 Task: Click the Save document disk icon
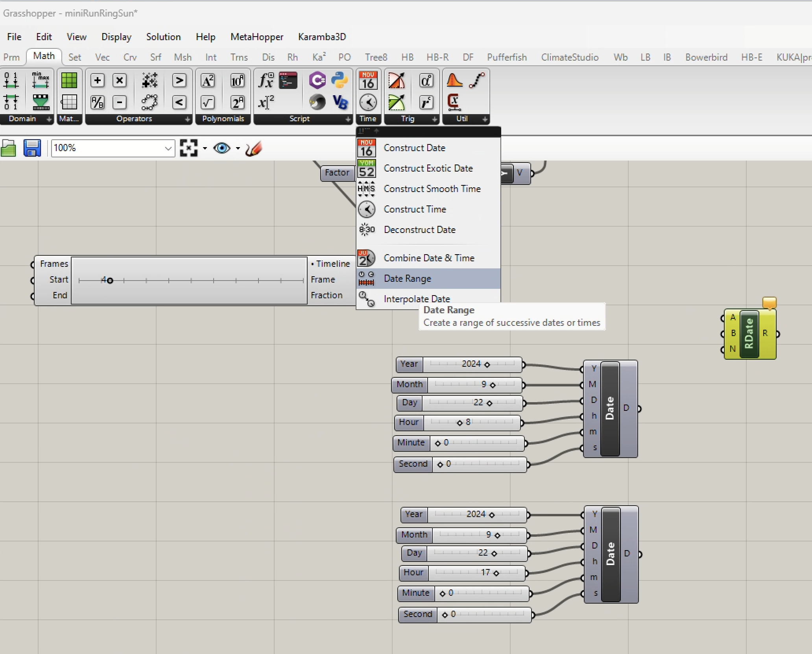(x=32, y=148)
